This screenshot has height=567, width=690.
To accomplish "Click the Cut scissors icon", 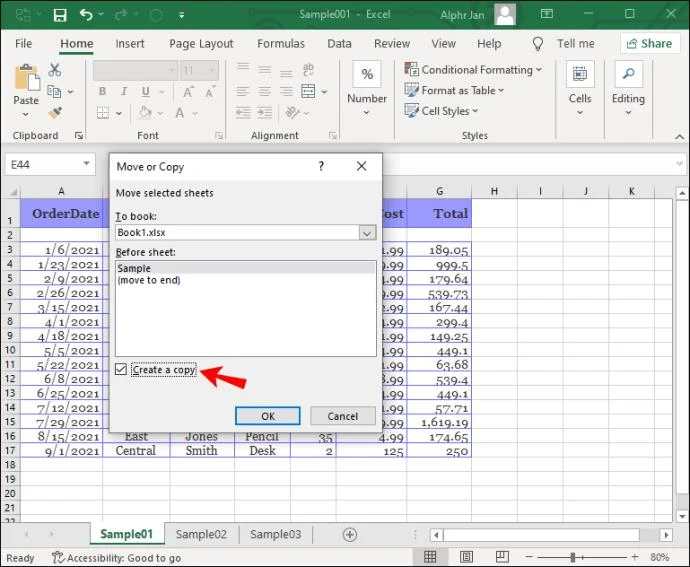I will (55, 70).
